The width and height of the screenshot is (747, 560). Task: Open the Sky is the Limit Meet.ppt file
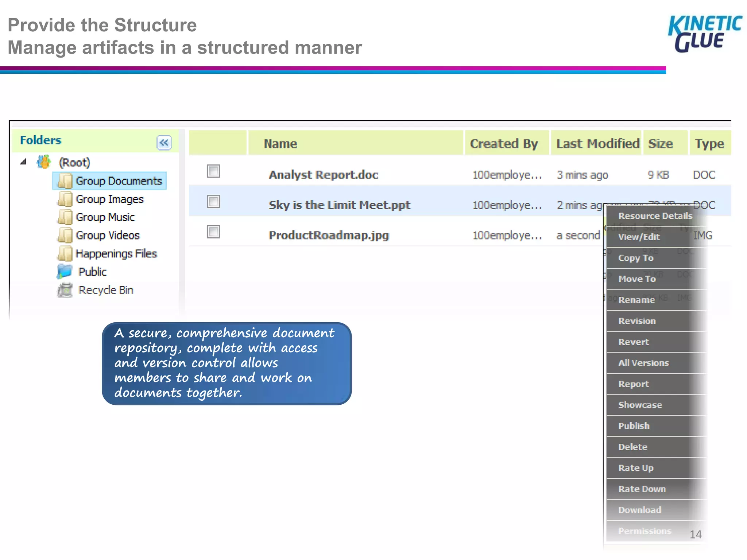(340, 205)
